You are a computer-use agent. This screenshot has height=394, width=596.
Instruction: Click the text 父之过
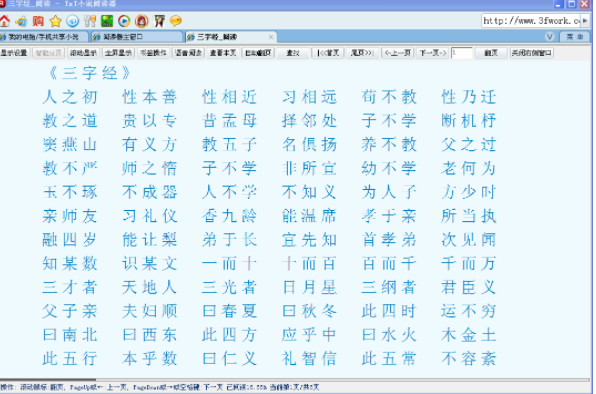[x=469, y=145]
